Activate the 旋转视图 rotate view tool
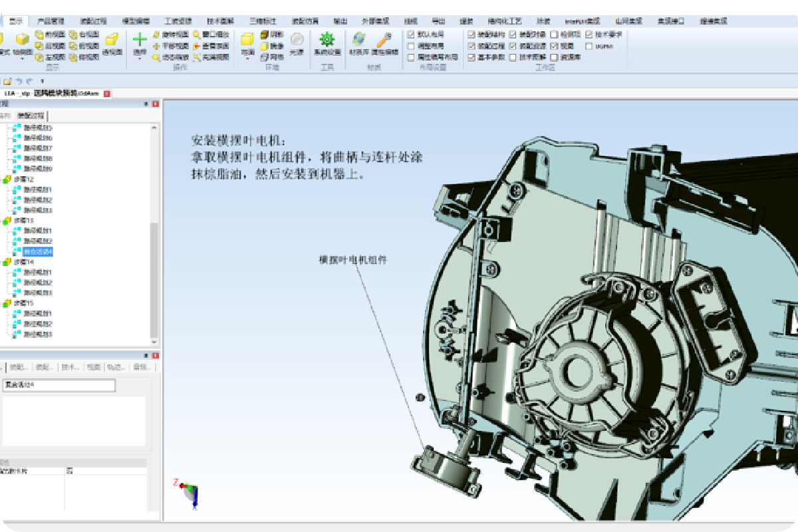Image resolution: width=798 pixels, height=532 pixels. [x=170, y=34]
